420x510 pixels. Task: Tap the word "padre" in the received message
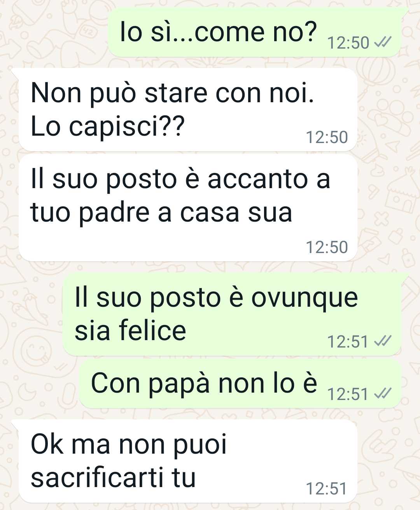pyautogui.click(x=114, y=213)
